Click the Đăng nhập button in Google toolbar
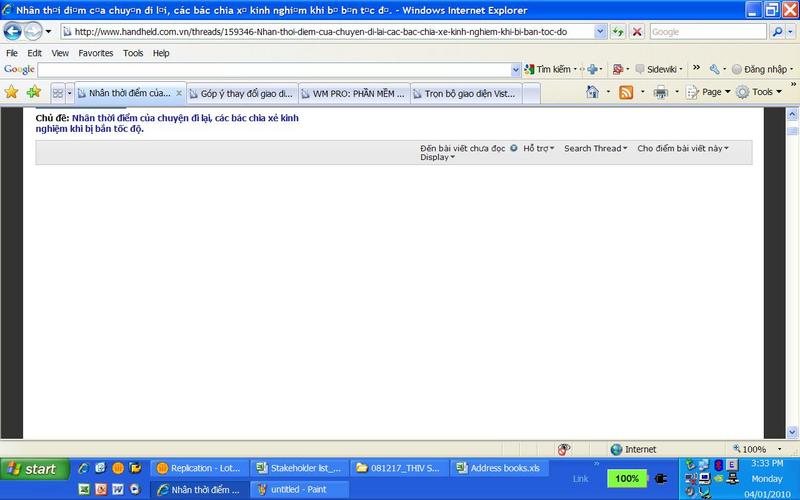The width and height of the screenshot is (800, 500). (x=764, y=70)
